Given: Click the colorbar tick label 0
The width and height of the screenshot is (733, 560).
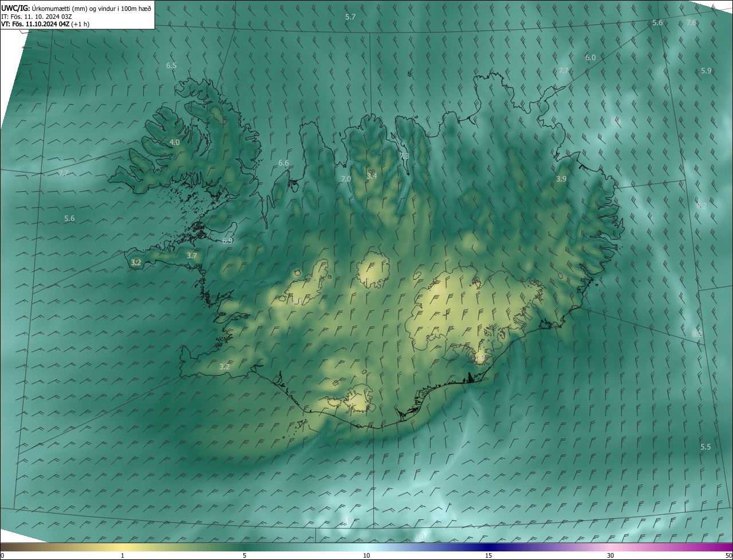Looking at the screenshot, I should pos(2,556).
